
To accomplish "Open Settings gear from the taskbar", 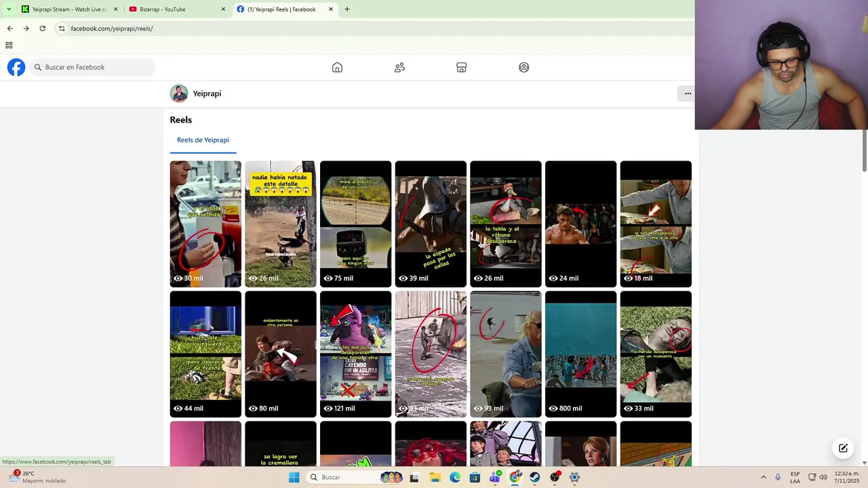I will click(574, 477).
